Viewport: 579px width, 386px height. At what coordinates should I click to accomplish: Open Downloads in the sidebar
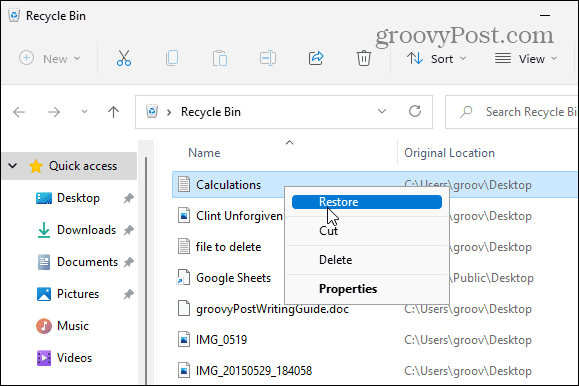(x=86, y=230)
